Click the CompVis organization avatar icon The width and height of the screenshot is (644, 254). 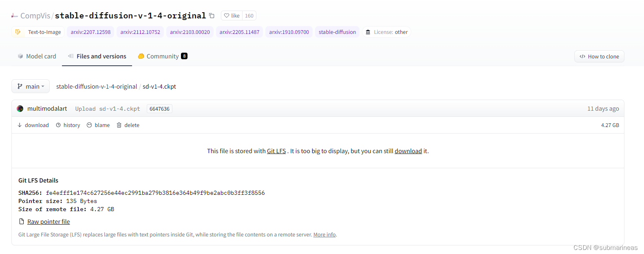(15, 16)
